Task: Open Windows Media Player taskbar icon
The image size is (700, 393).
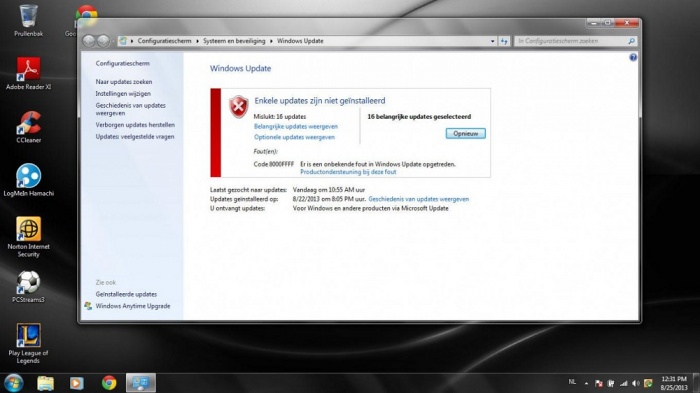Action: click(x=76, y=383)
